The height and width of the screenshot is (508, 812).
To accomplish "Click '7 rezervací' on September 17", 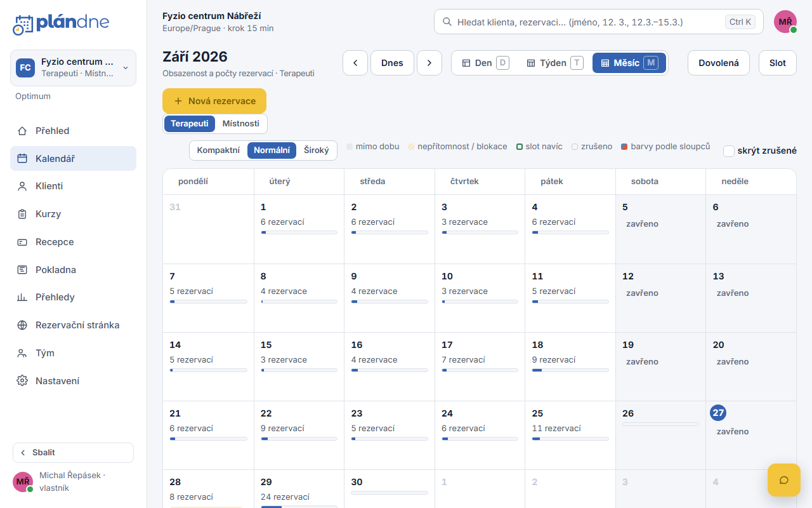I will (464, 359).
